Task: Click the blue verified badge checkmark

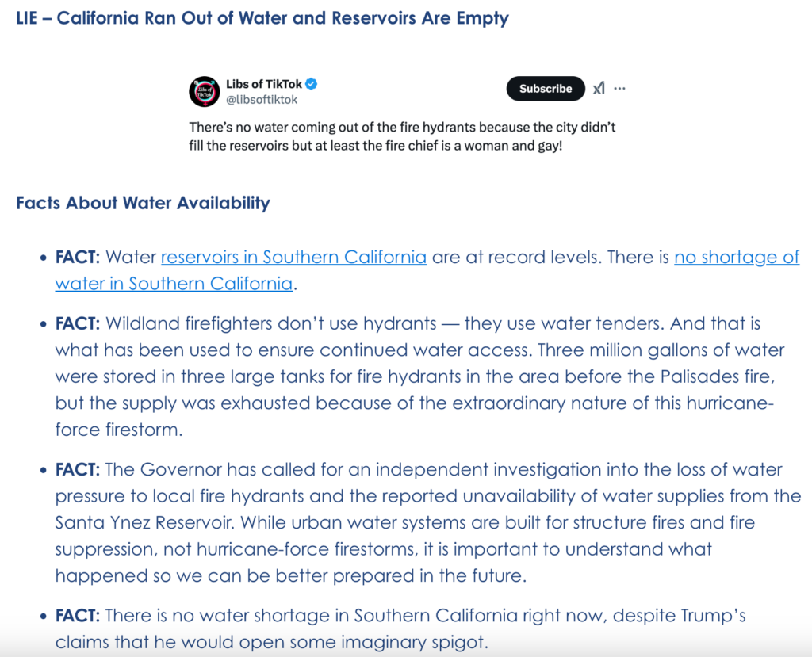Action: [311, 84]
